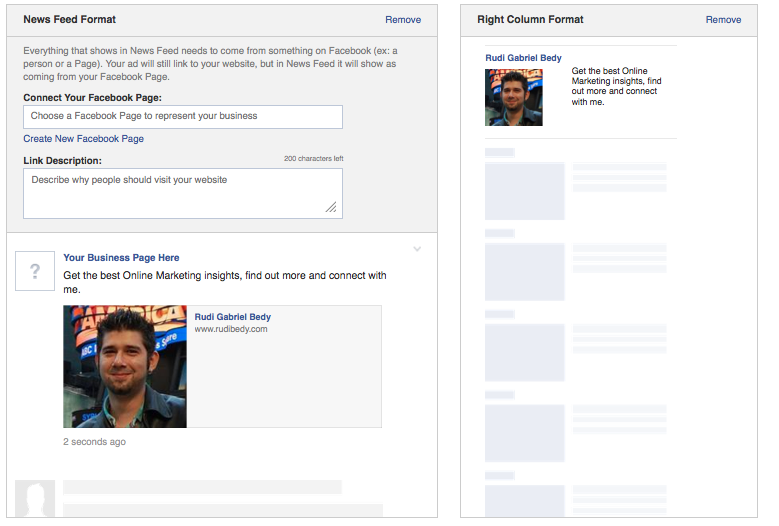Image resolution: width=779 pixels, height=526 pixels.
Task: Remove the News Feed Format
Action: tap(403, 20)
